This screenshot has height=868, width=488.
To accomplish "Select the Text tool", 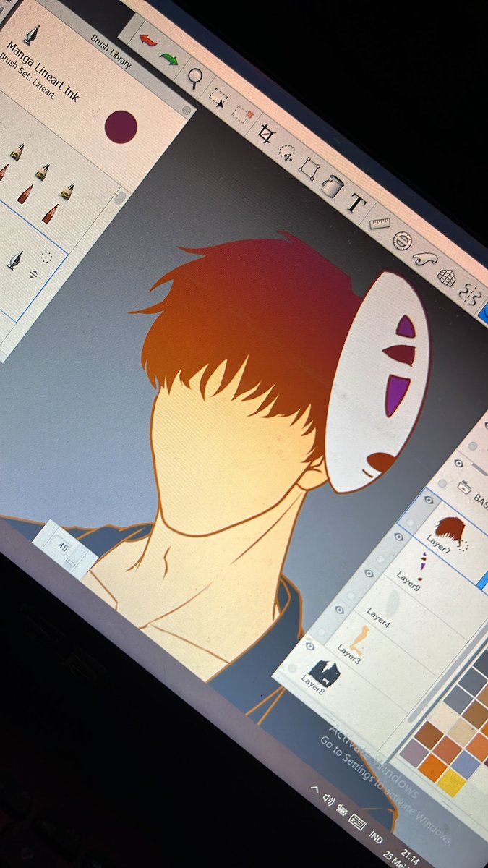I will point(356,204).
